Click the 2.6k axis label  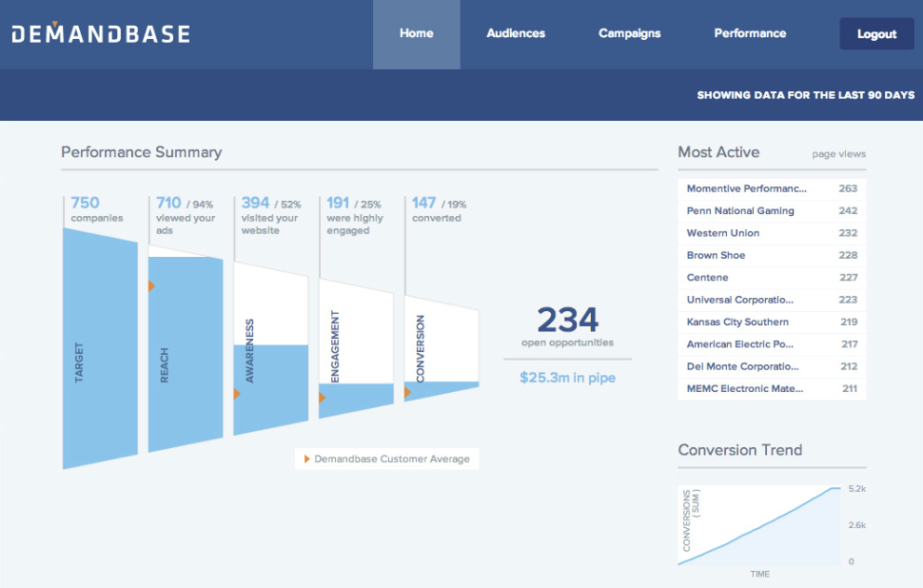pos(857,525)
